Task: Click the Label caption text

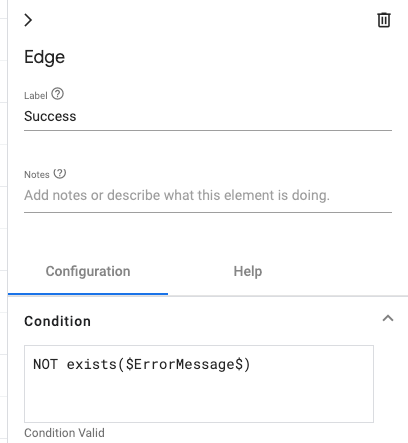Action: (x=36, y=96)
